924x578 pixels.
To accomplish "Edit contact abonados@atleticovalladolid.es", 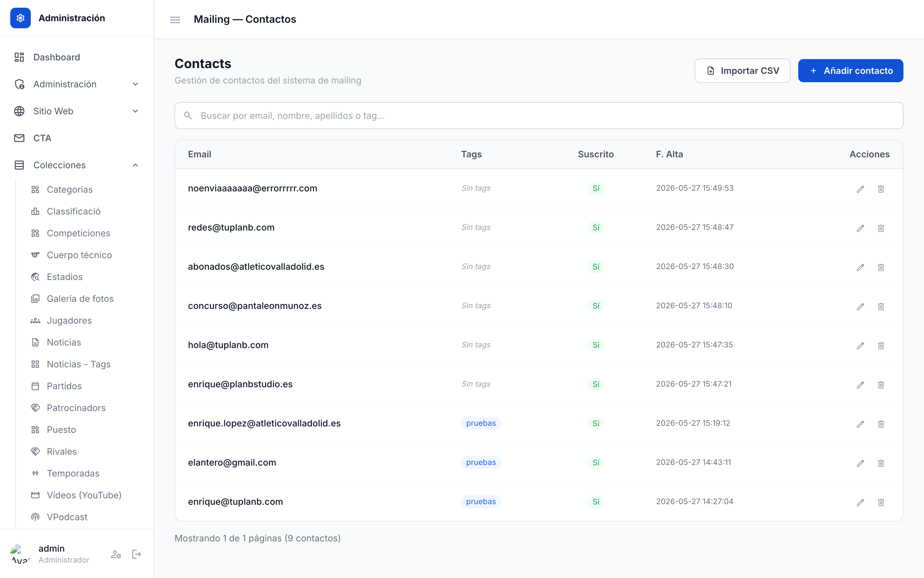I will 860,267.
